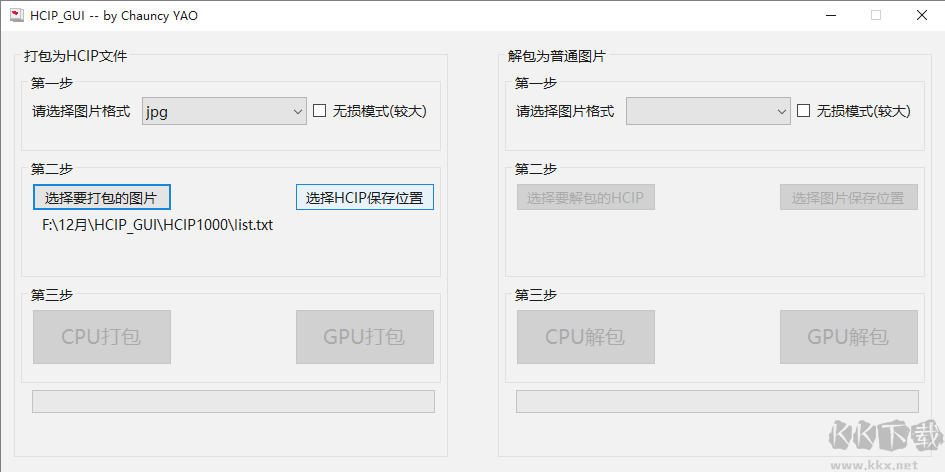Screen dimensions: 945x472
Task: Click the list.txt file path text
Action: click(157, 225)
